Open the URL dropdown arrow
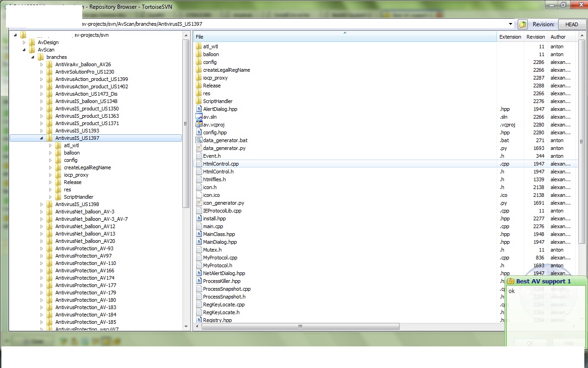 [510, 24]
